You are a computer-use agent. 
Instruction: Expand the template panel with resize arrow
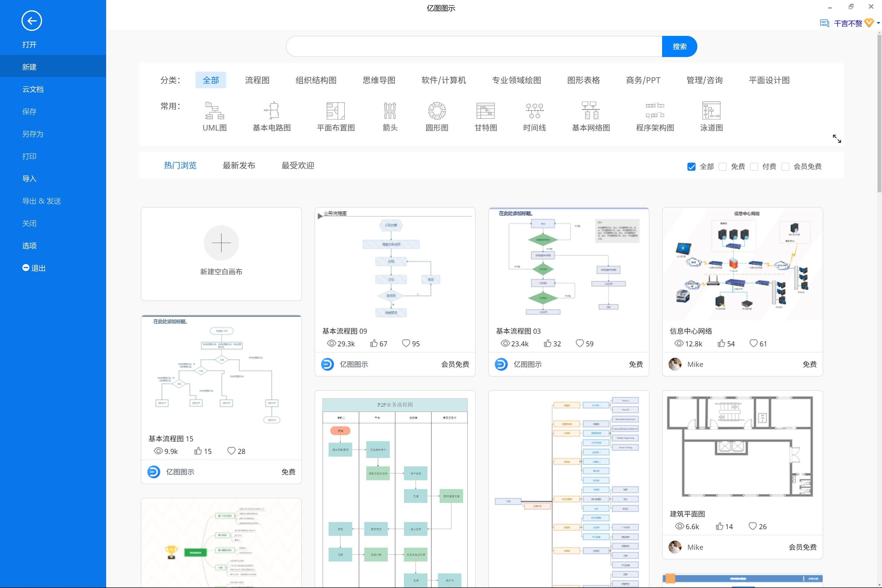pyautogui.click(x=838, y=139)
